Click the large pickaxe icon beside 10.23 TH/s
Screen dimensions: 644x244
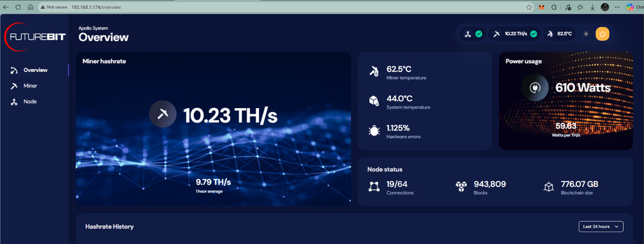pos(163,114)
